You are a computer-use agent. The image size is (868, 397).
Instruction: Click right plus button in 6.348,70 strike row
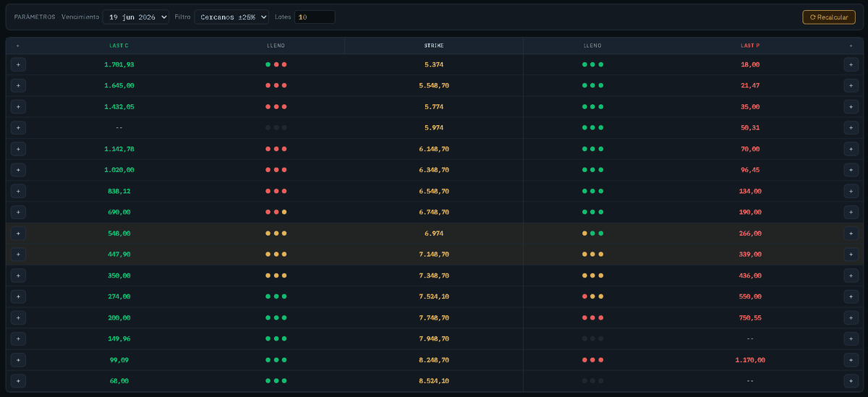tap(850, 170)
